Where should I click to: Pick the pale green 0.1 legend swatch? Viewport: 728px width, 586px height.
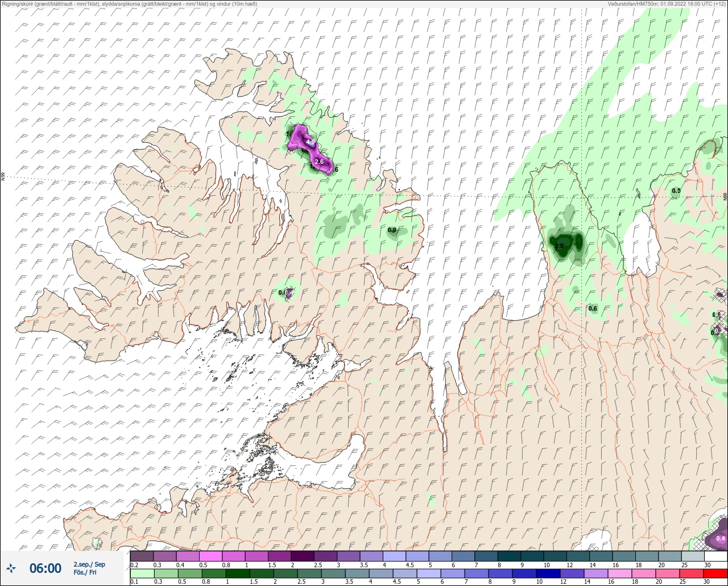(142, 573)
